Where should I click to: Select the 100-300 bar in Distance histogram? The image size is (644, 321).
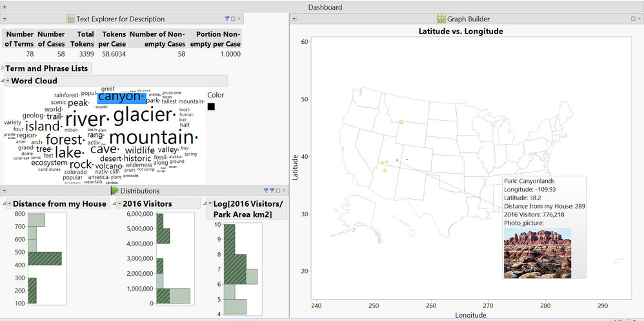point(32,291)
